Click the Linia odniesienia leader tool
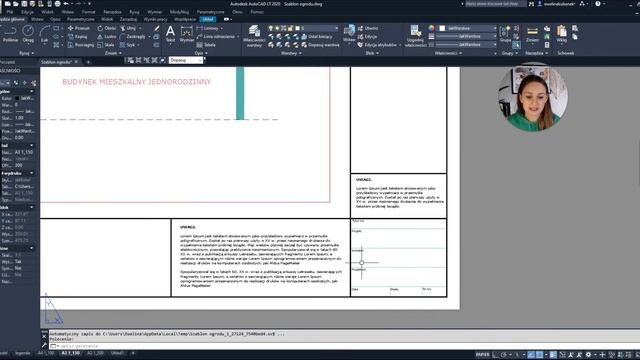 tap(216, 36)
